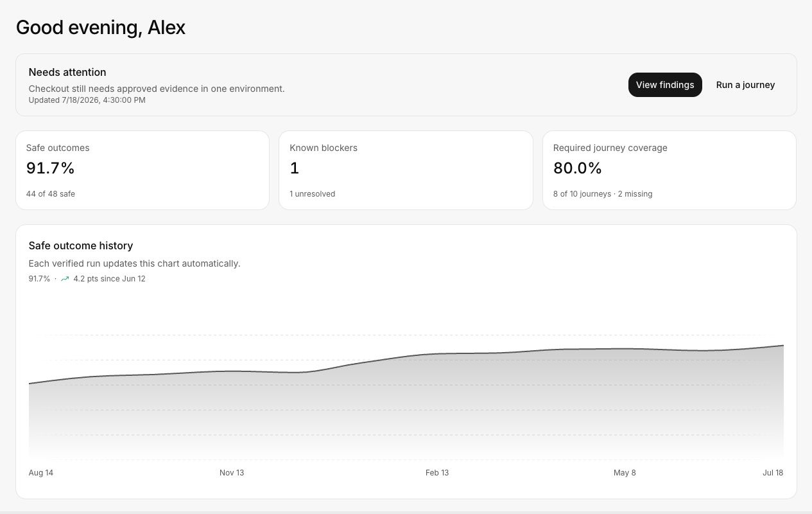Click the 80.0% coverage value

point(578,168)
